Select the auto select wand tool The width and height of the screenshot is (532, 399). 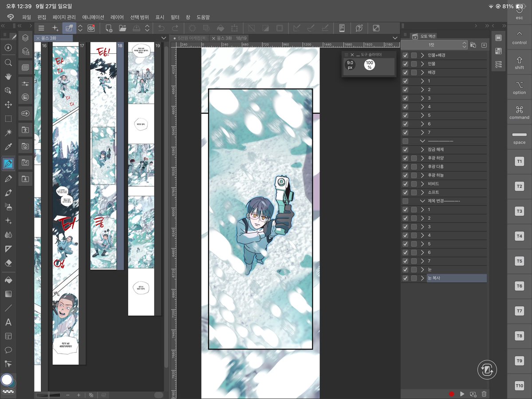pos(8,132)
